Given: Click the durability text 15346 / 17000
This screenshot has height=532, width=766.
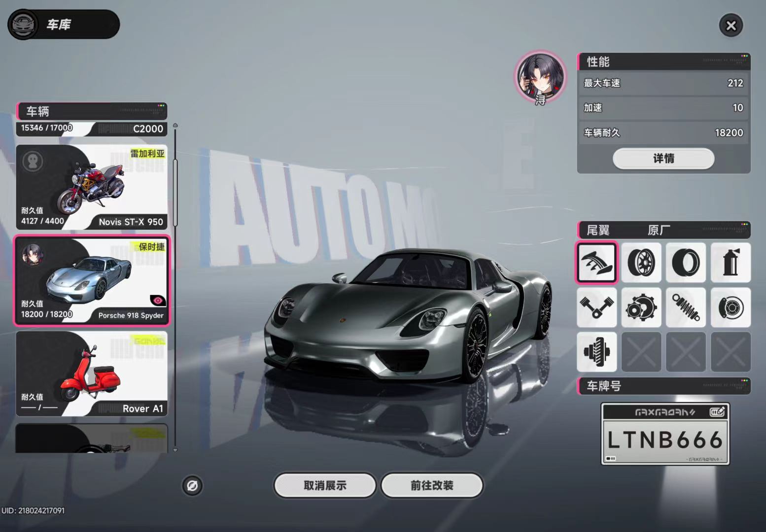Looking at the screenshot, I should 47,128.
